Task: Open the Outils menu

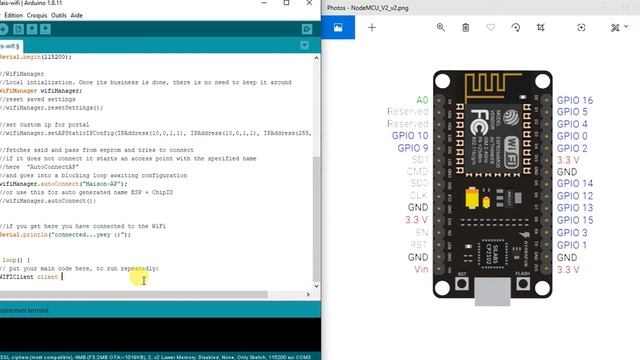Action: pyautogui.click(x=59, y=16)
